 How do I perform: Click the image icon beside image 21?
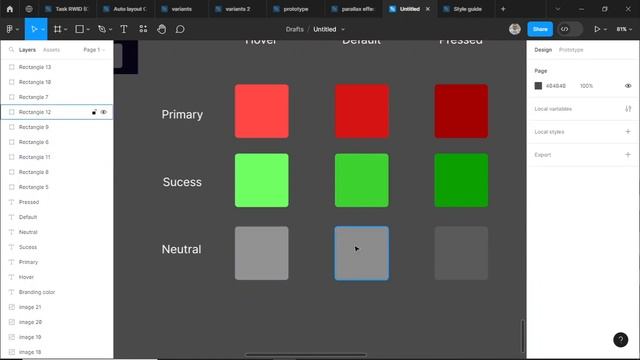point(11,307)
